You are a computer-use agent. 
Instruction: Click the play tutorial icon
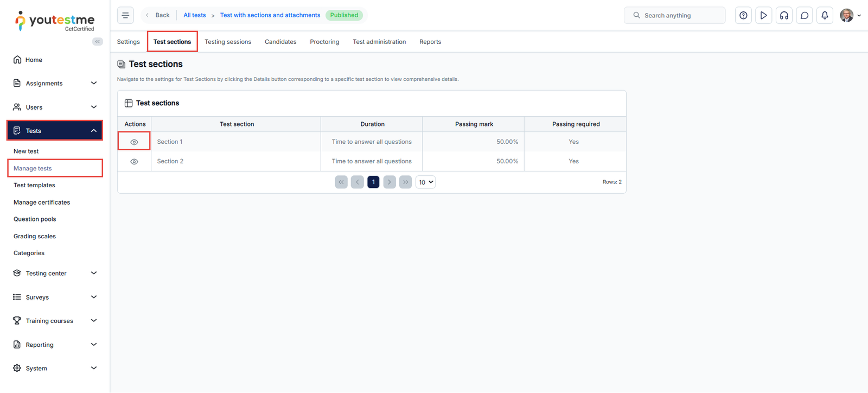763,15
